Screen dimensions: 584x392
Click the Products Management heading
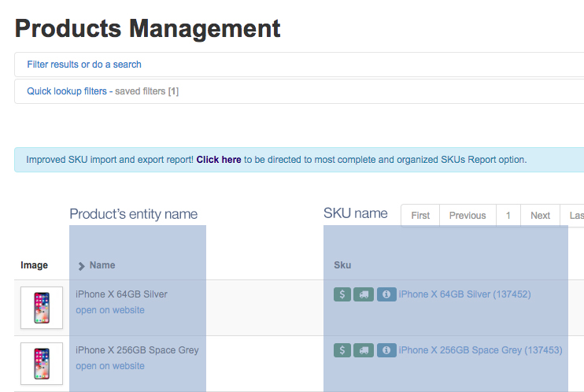click(x=147, y=28)
